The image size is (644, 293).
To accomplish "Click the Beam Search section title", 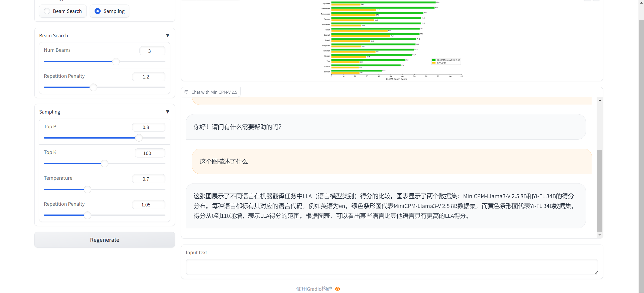I will tap(53, 36).
